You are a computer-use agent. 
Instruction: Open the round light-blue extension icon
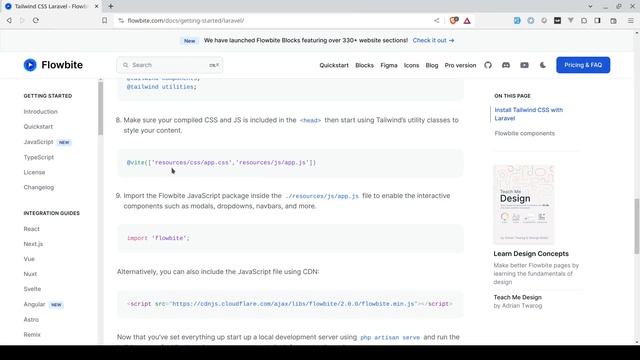pyautogui.click(x=530, y=20)
